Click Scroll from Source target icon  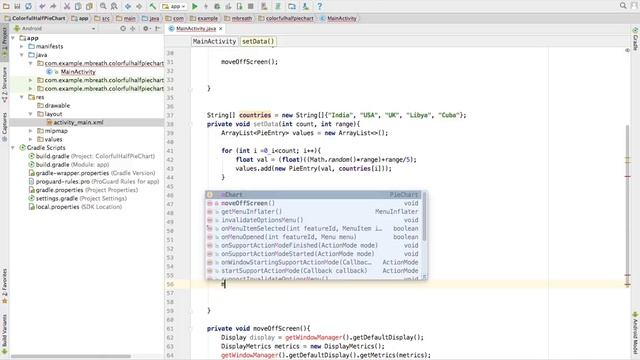pyautogui.click(x=123, y=29)
